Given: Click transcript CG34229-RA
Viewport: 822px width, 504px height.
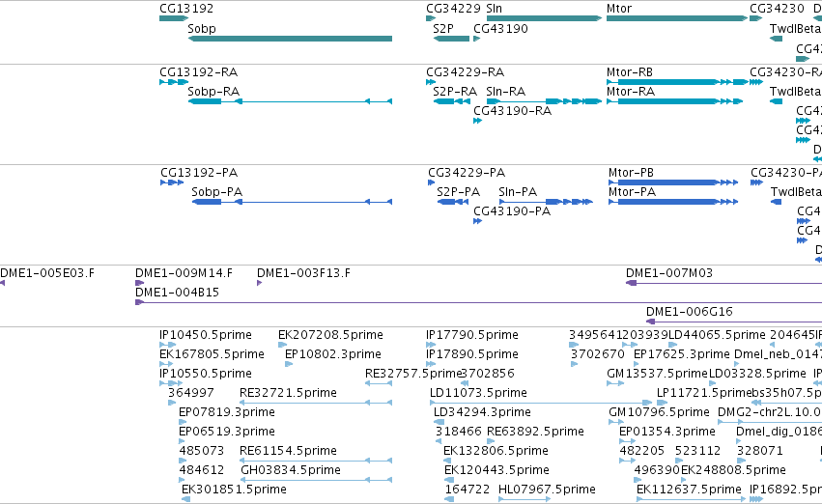Looking at the screenshot, I should point(465,72).
